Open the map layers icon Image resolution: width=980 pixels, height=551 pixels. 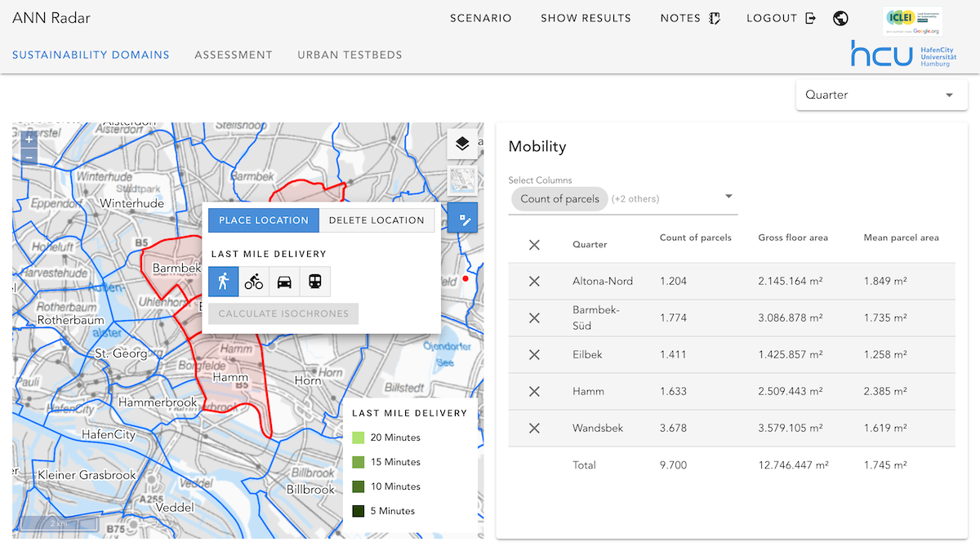click(x=462, y=144)
